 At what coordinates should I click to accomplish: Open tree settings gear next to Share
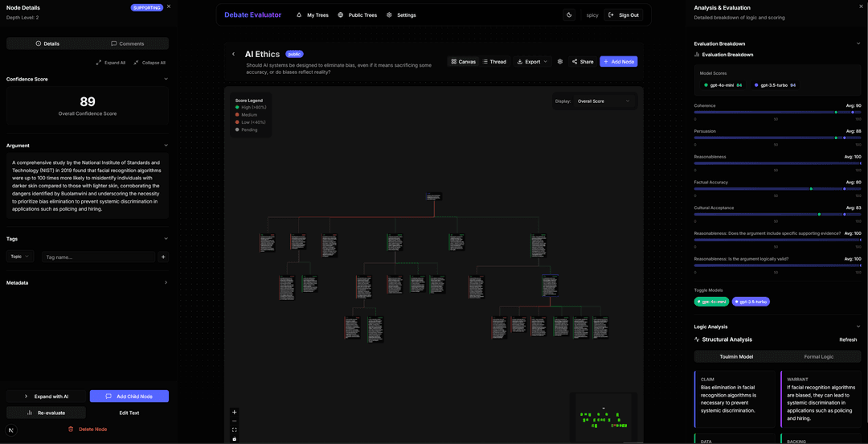pos(560,61)
